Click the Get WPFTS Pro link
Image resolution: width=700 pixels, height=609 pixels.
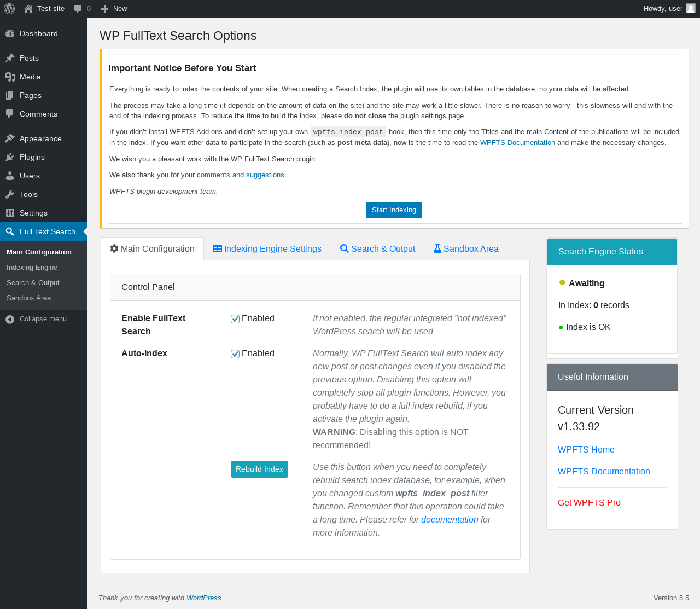coord(589,503)
